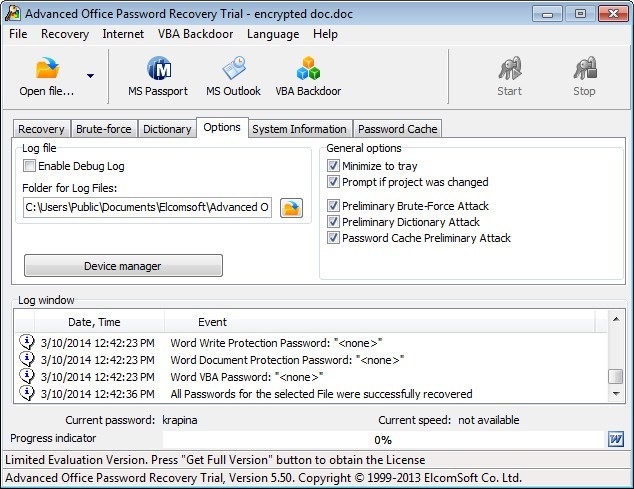This screenshot has width=634, height=489.
Task: Click info icon of Word VBA Password row
Action: pyautogui.click(x=27, y=377)
